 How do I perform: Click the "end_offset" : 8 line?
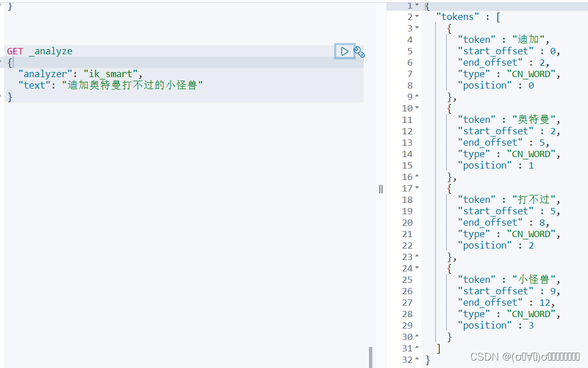503,223
